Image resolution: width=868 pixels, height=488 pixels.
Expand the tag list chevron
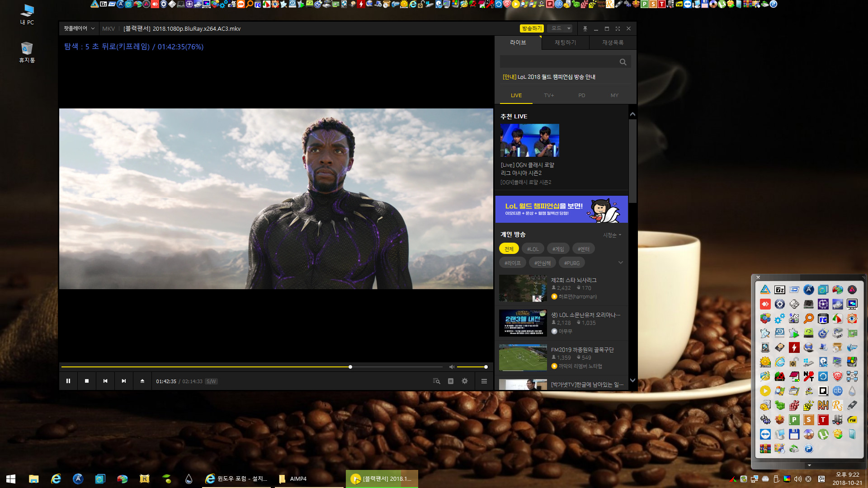(x=621, y=263)
